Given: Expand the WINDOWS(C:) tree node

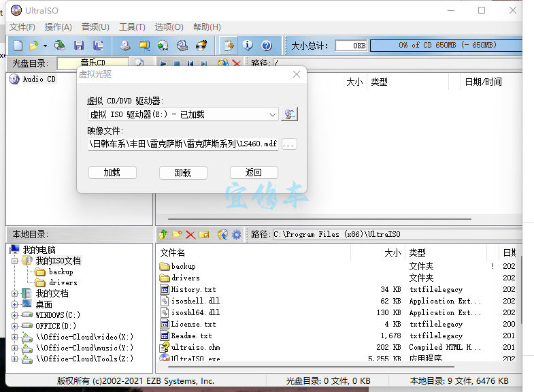Looking at the screenshot, I should tap(15, 315).
